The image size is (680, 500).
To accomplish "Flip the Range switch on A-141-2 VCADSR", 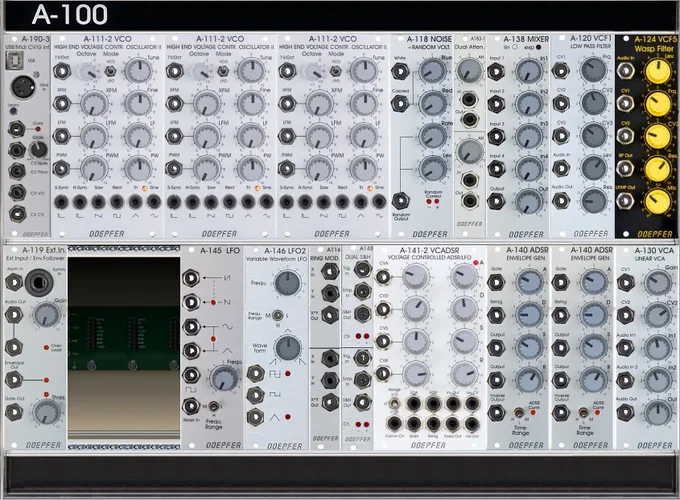I will tap(394, 404).
